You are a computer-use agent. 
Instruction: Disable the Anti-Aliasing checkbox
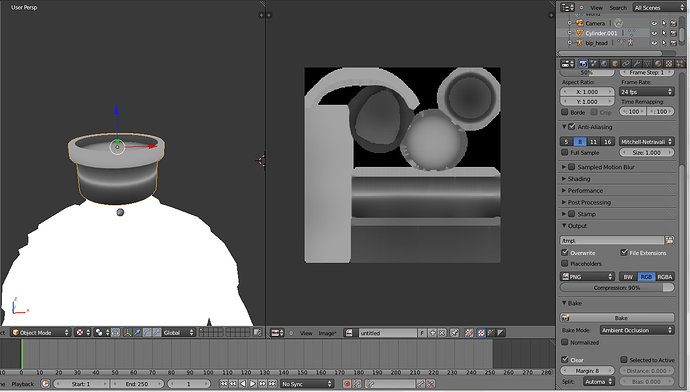(x=572, y=127)
